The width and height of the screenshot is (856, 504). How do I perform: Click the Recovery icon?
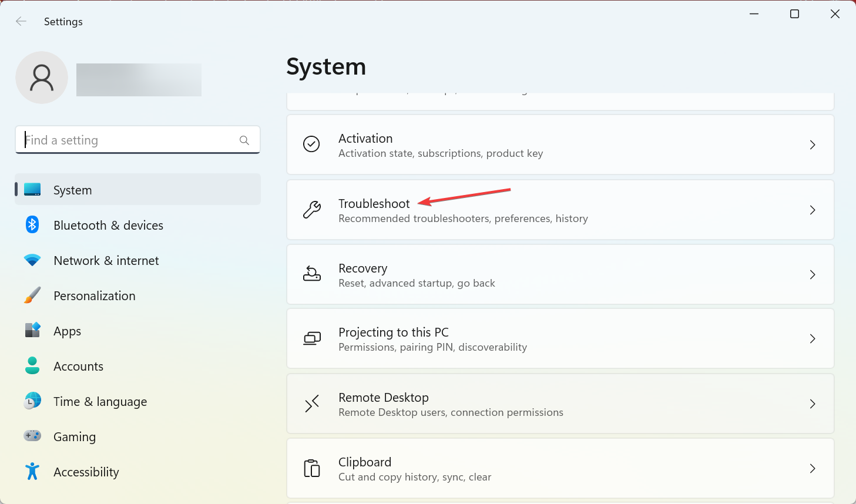tap(312, 274)
